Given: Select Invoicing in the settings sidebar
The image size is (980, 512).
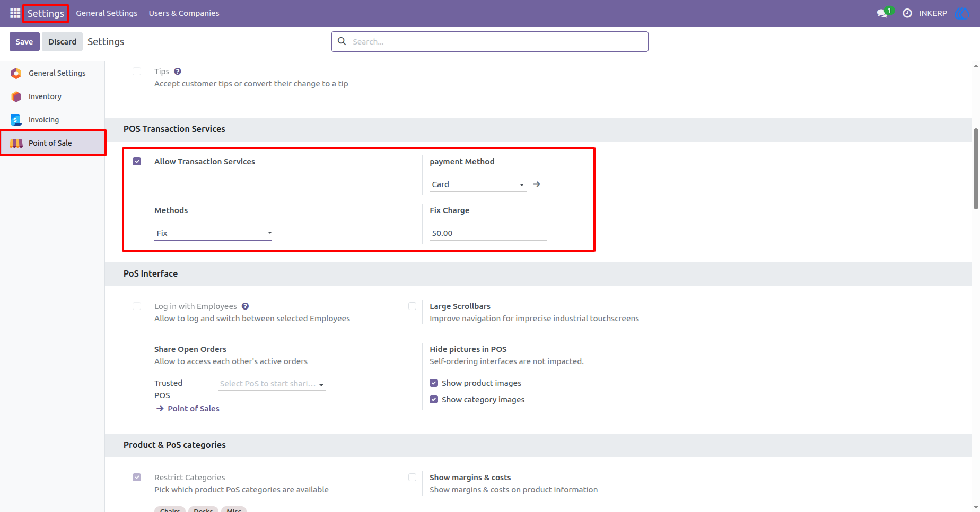Looking at the screenshot, I should [52, 120].
